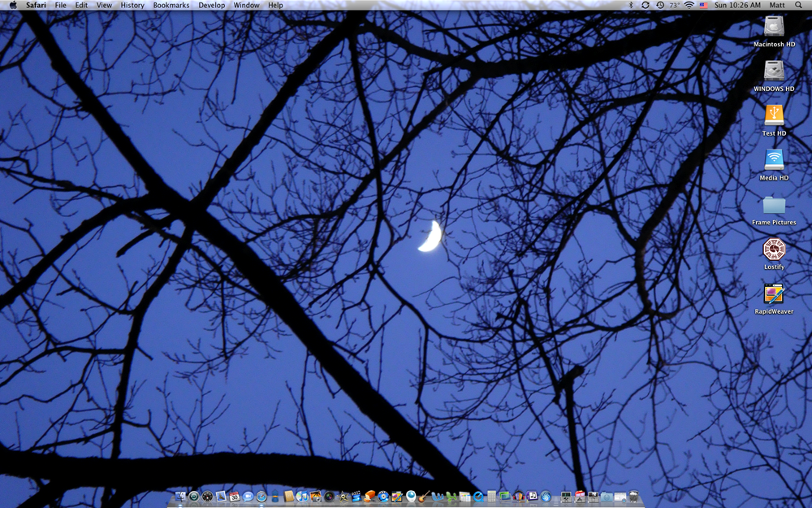Viewport: 812px width, 508px height.
Task: Open the bread loaf app in Dock
Action: [369, 497]
